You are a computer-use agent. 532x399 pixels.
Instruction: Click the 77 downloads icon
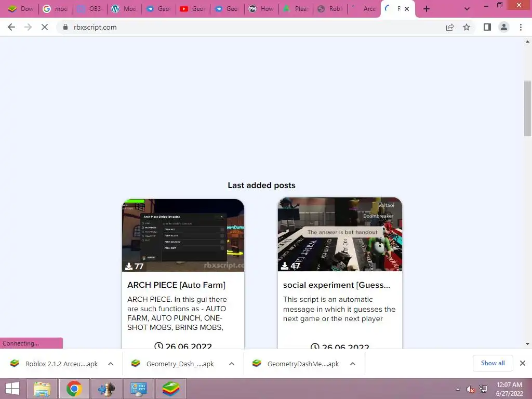pos(129,267)
